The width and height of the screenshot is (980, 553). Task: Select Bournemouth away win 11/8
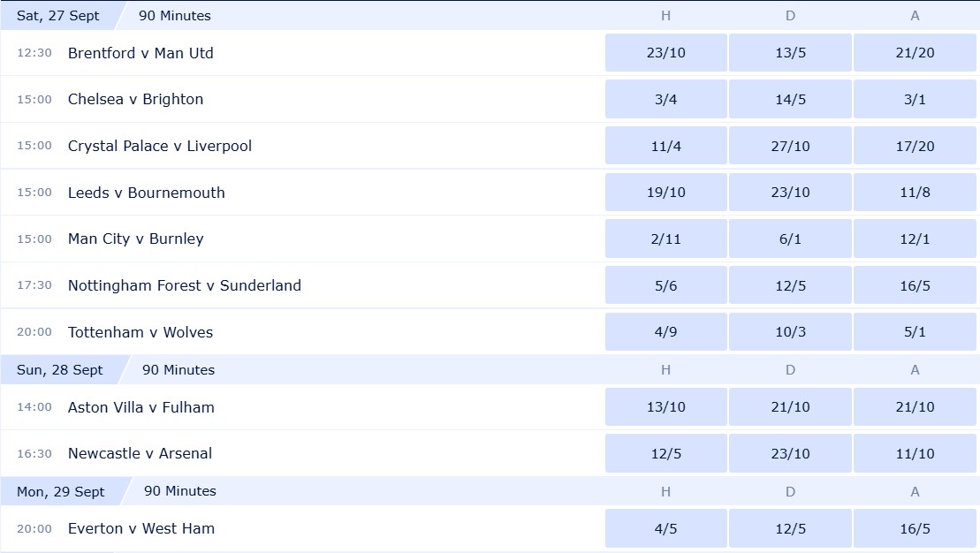(x=915, y=193)
